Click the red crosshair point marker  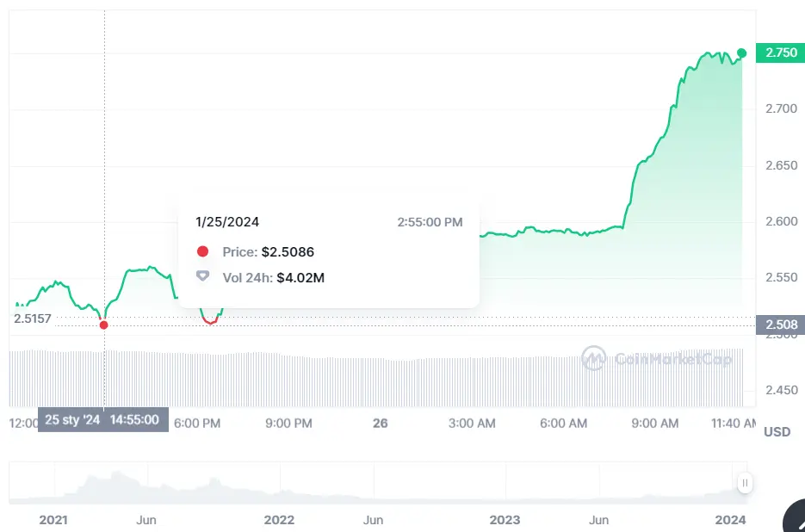(104, 325)
